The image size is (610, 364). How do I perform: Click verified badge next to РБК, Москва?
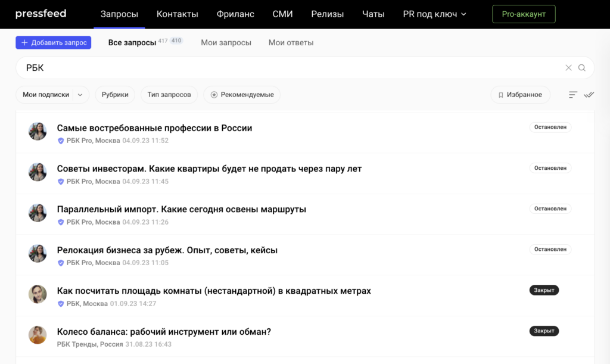click(61, 304)
